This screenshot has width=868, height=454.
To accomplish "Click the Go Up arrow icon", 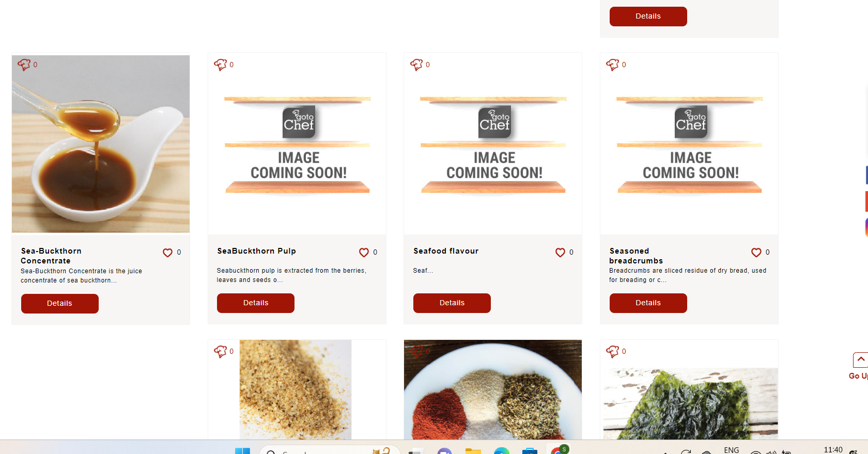I will (860, 360).
